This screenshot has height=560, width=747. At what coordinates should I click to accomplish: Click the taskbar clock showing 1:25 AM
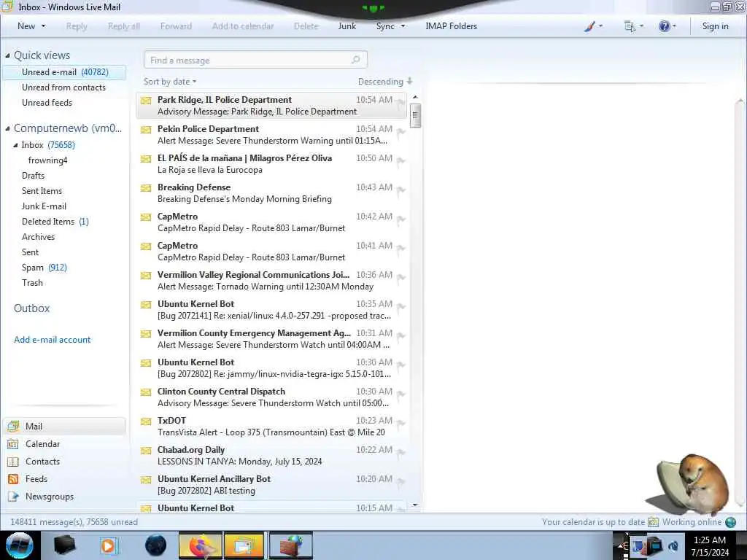[x=710, y=540]
